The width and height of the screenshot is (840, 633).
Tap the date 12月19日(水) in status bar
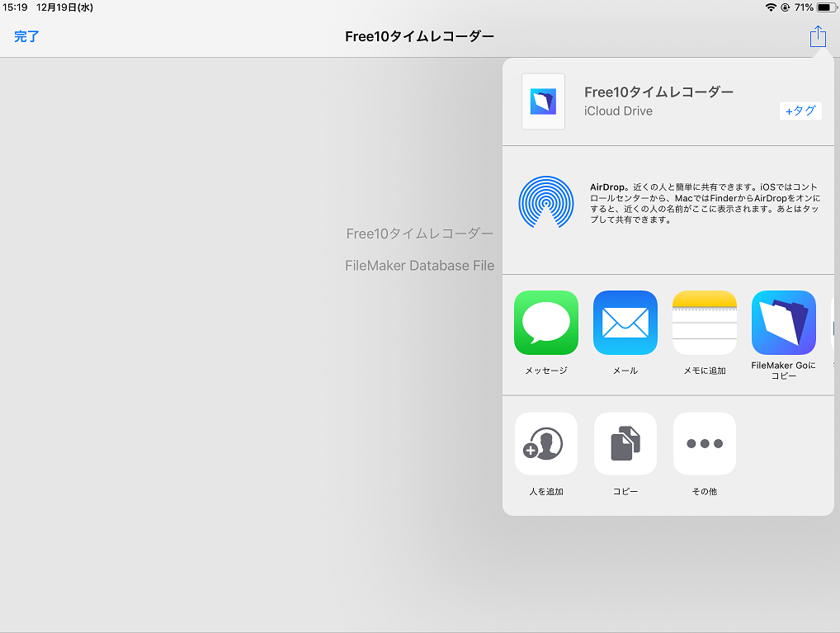65,7
